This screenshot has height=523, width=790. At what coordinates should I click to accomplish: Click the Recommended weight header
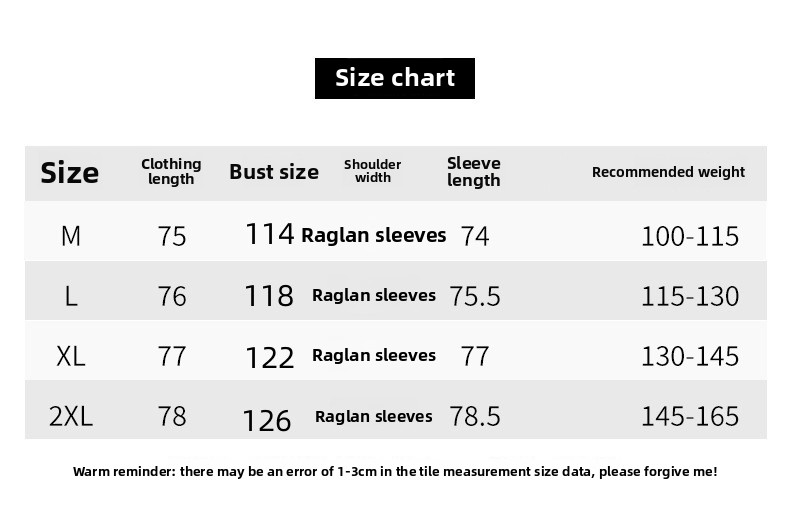pyautogui.click(x=668, y=172)
